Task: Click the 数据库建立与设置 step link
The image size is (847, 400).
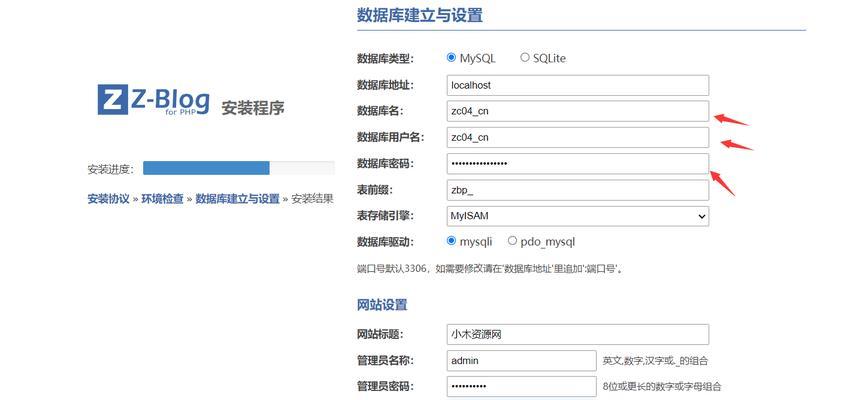Action: pos(237,198)
